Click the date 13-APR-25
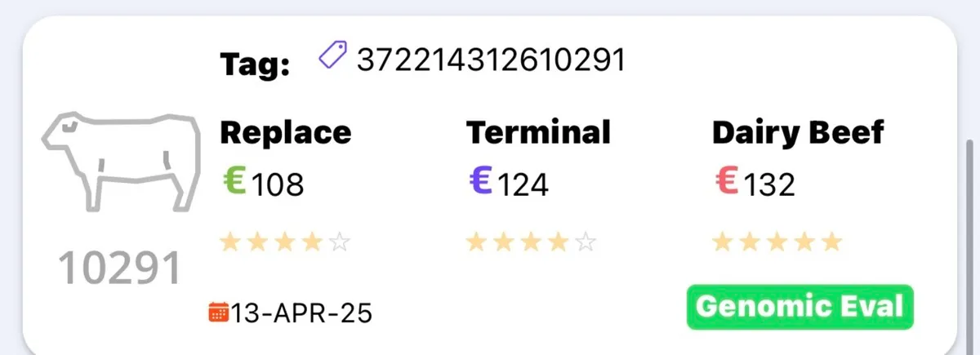Screen dimensions: 980x355 click(301, 313)
